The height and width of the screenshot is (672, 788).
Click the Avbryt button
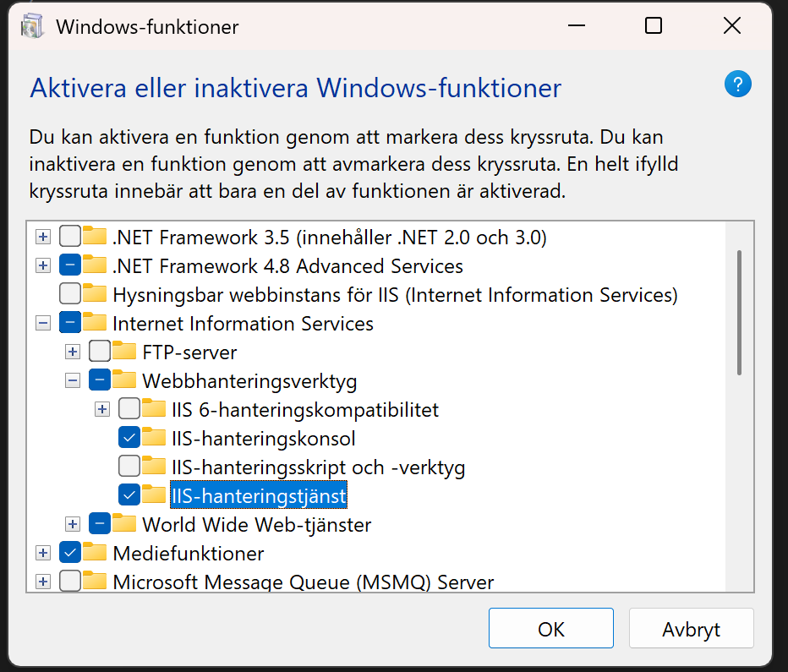(x=691, y=630)
